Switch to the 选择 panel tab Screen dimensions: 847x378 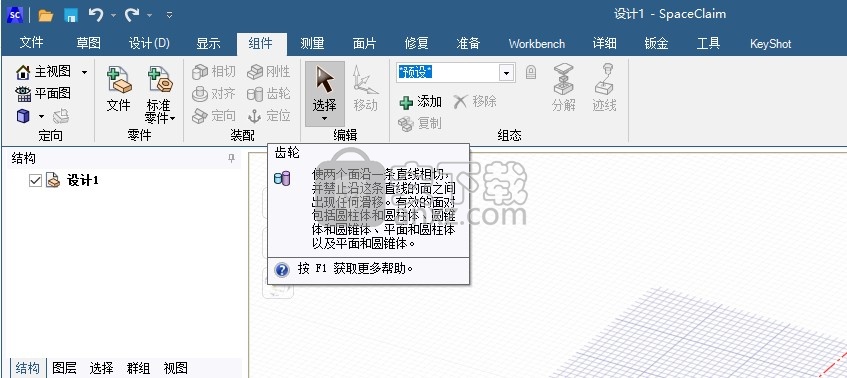(x=102, y=368)
